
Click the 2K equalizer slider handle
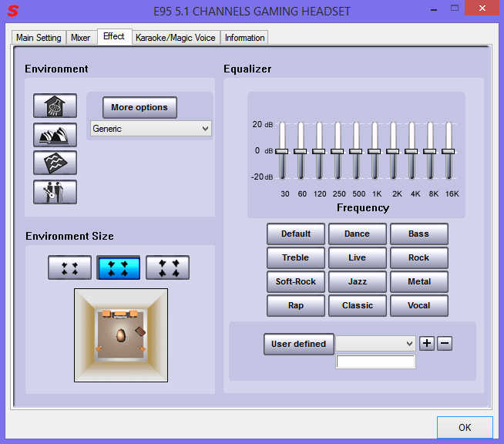tap(393, 151)
